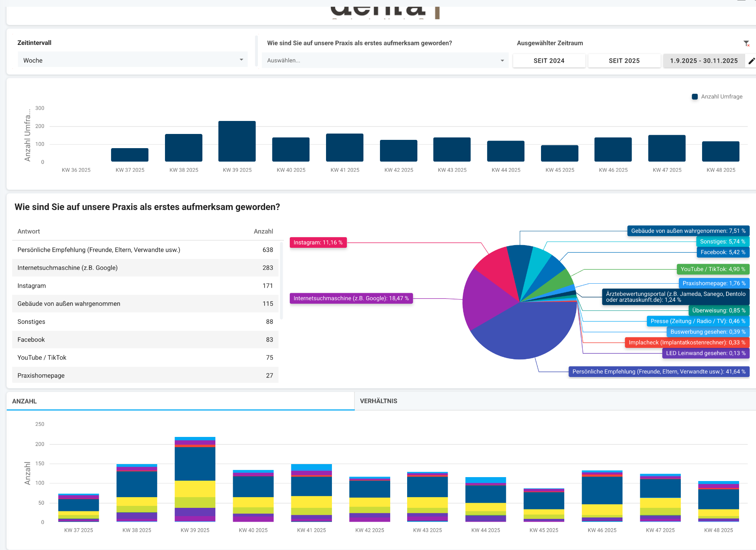This screenshot has width=756, height=550.
Task: Click the Ärztebewertungsportal 1,24 % label
Action: click(676, 297)
